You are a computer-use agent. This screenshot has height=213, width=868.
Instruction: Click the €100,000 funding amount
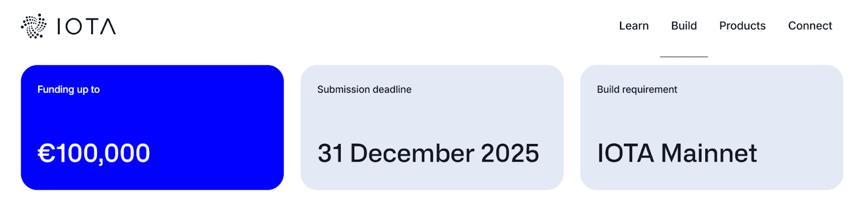pos(94,153)
